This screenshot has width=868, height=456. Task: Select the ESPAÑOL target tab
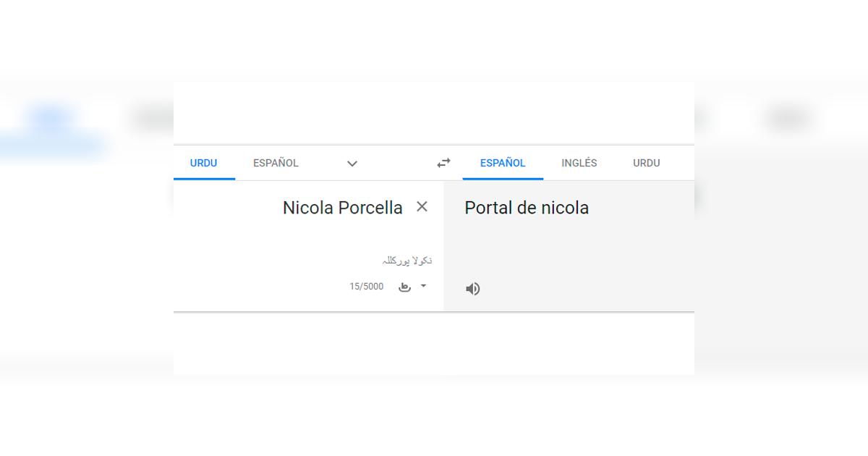[x=503, y=163]
